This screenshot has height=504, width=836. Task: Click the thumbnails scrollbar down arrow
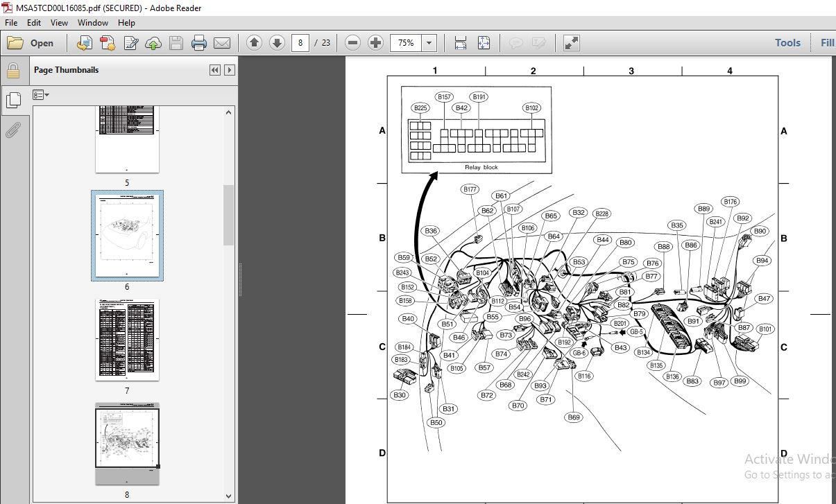tap(229, 496)
